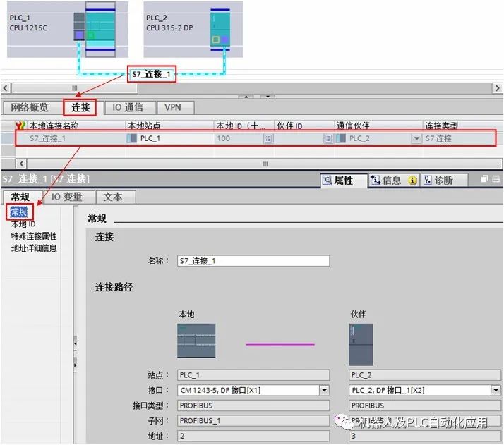
Task: Click the partner PLC_2 device image
Action: (x=361, y=345)
